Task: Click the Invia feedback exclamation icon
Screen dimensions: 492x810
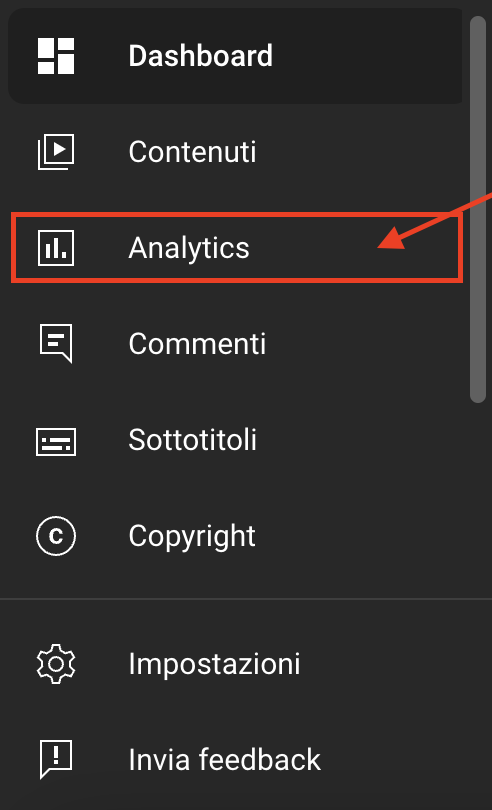Action: (56, 759)
